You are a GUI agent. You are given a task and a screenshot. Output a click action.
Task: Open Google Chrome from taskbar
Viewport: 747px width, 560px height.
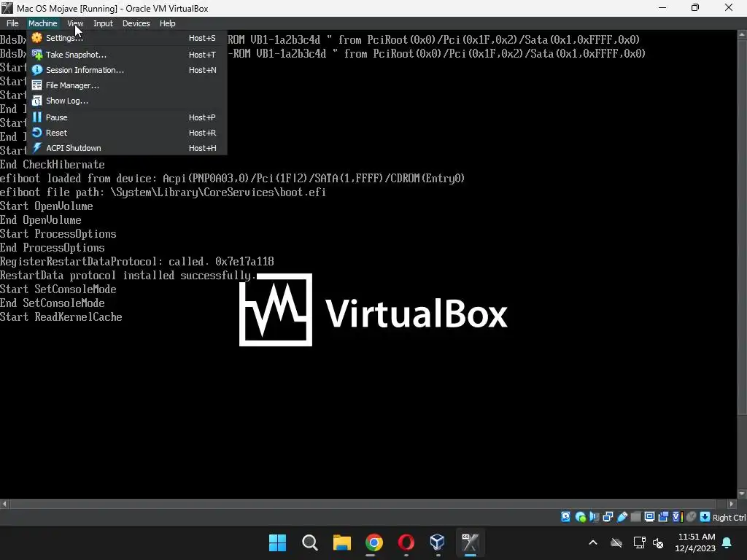[374, 542]
